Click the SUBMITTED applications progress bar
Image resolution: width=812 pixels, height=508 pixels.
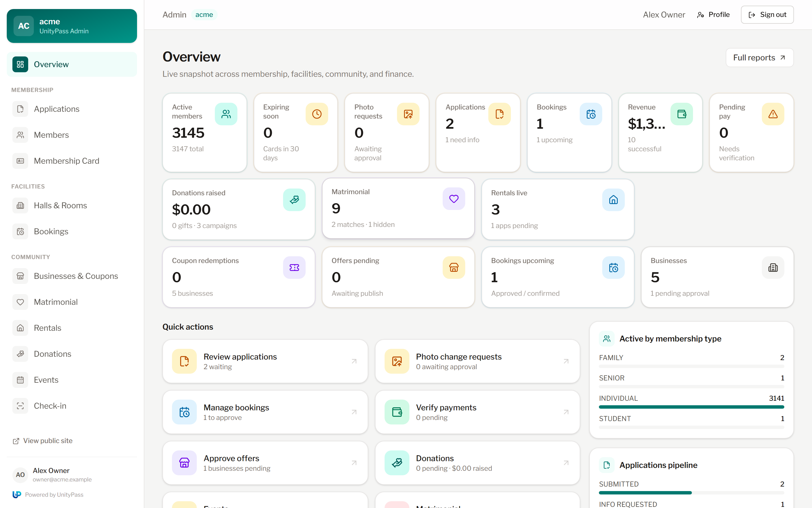tap(691, 492)
